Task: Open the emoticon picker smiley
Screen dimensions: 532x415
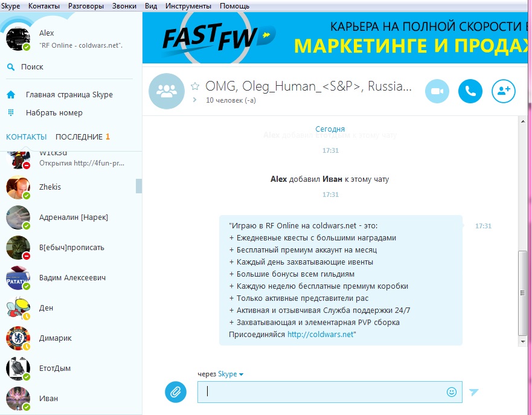Action: (452, 392)
